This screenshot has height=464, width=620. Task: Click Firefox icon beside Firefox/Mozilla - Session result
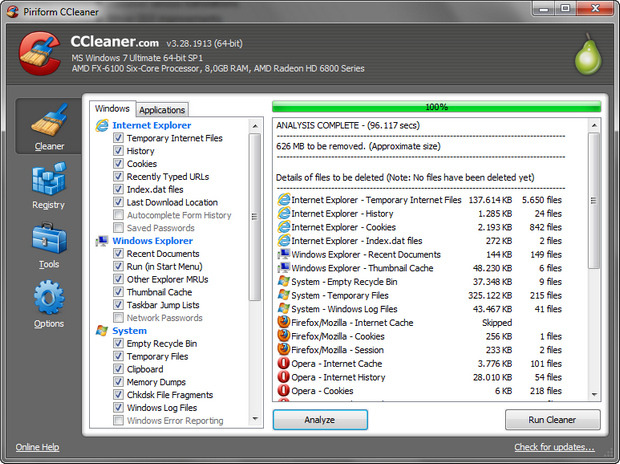(284, 349)
